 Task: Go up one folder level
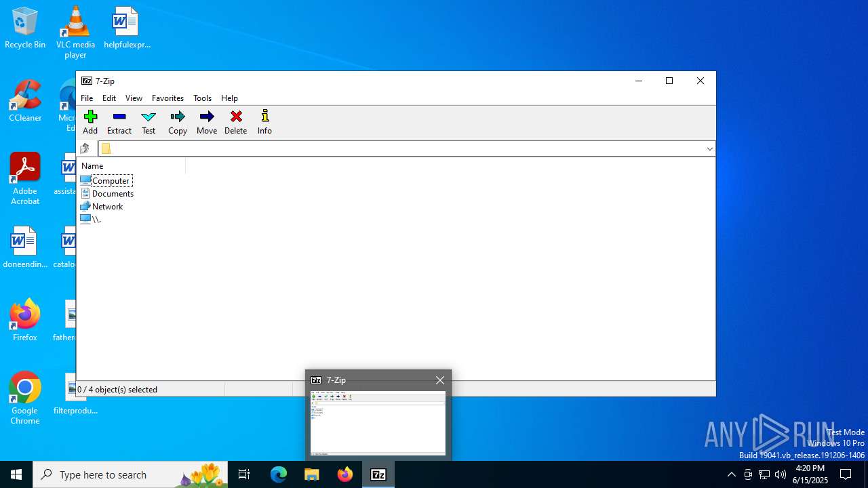[85, 148]
